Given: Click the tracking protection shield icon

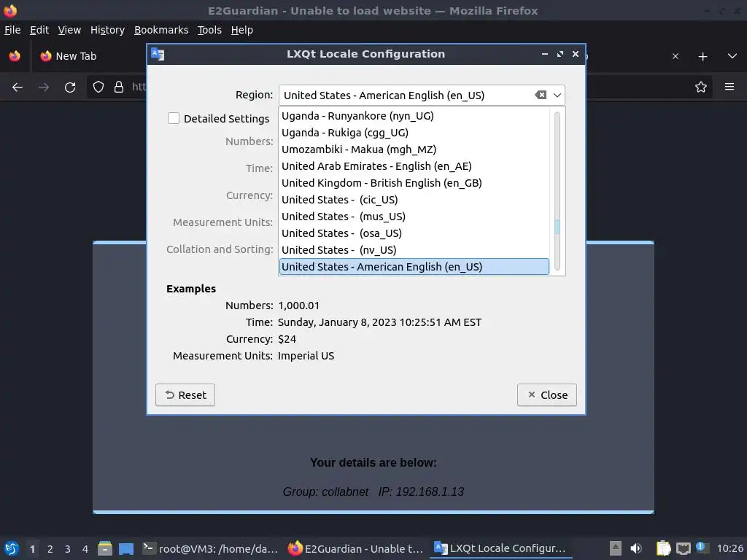Looking at the screenshot, I should point(98,87).
